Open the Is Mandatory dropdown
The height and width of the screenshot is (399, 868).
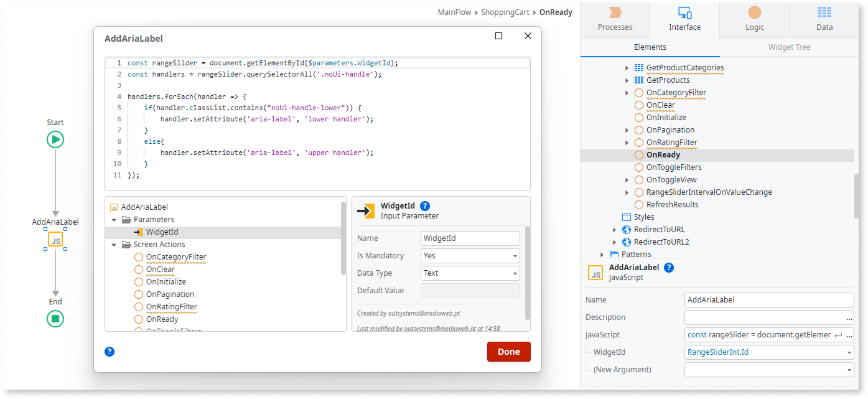[470, 256]
